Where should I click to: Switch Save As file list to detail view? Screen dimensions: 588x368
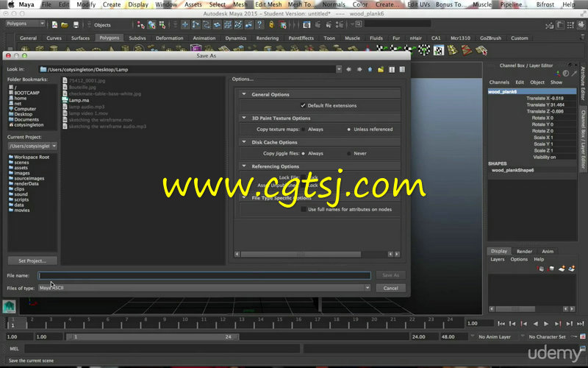pyautogui.click(x=402, y=69)
